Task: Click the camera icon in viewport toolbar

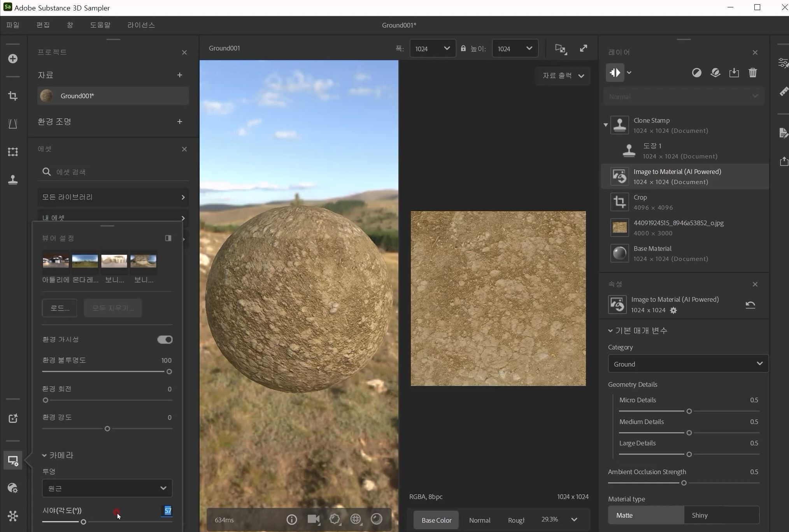Action: 313,519
